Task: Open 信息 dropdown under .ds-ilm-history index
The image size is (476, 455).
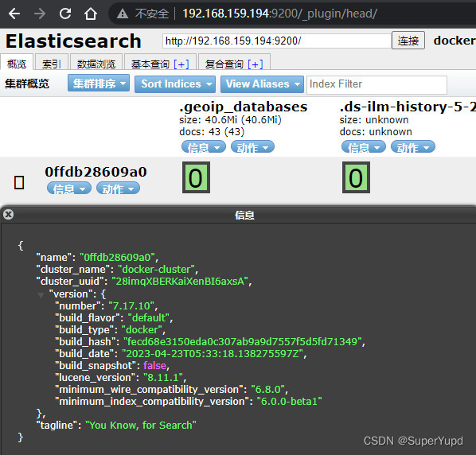Action: pos(364,147)
